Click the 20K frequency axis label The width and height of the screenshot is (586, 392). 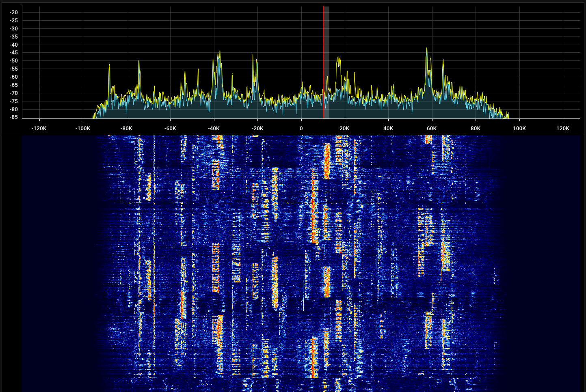click(x=344, y=128)
